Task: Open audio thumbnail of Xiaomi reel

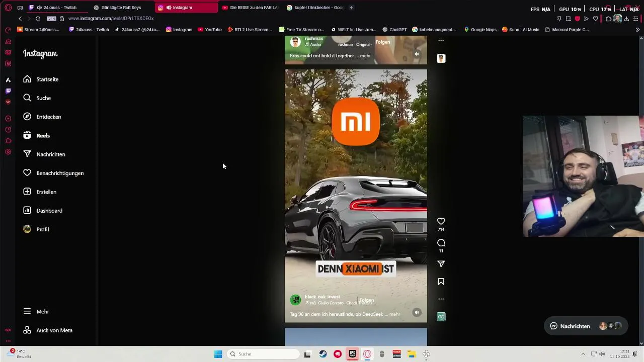Action: 441,317
